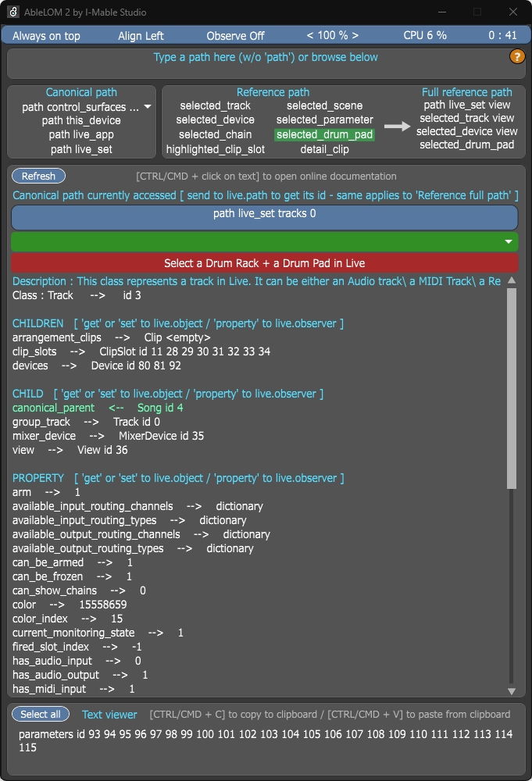
Task: Click the orange help question mark icon
Action: 517,56
